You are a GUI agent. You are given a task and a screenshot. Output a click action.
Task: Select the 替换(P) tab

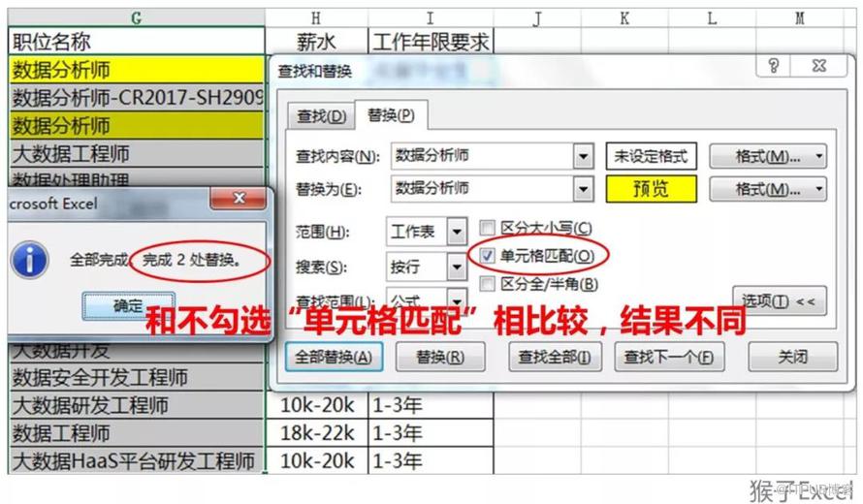click(391, 115)
